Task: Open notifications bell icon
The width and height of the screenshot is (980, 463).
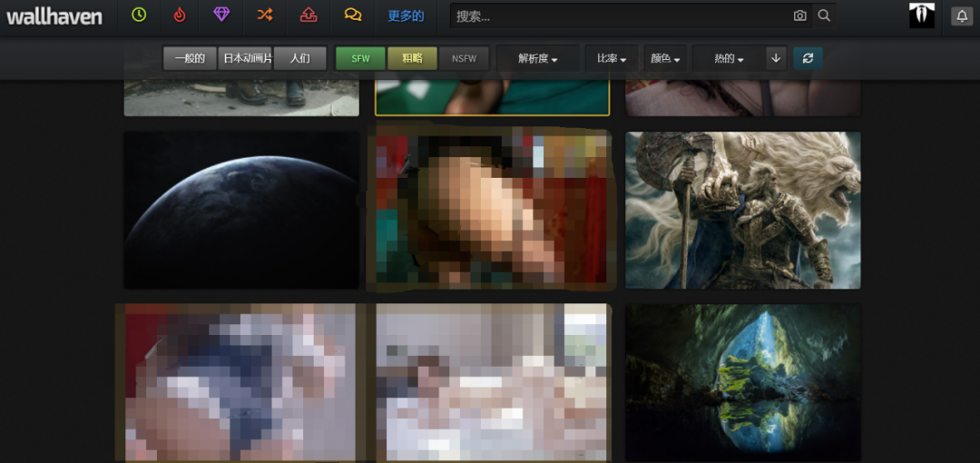Action: click(962, 16)
